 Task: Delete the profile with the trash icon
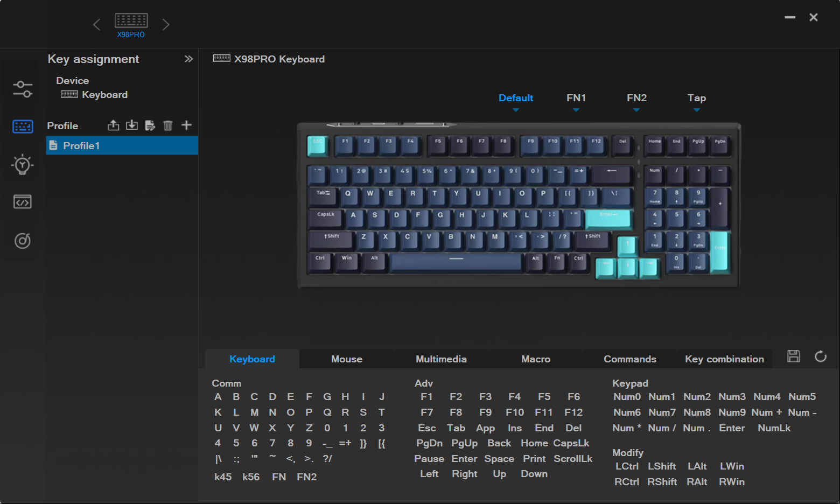168,125
